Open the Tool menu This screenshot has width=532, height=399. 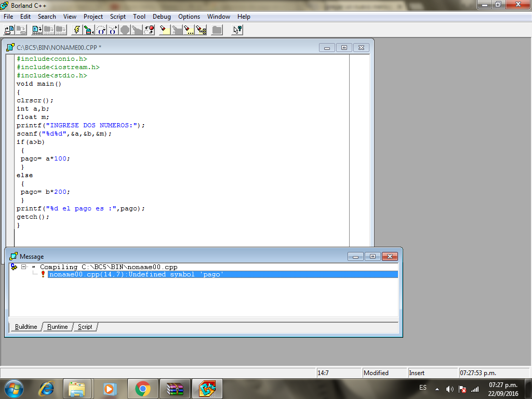139,17
